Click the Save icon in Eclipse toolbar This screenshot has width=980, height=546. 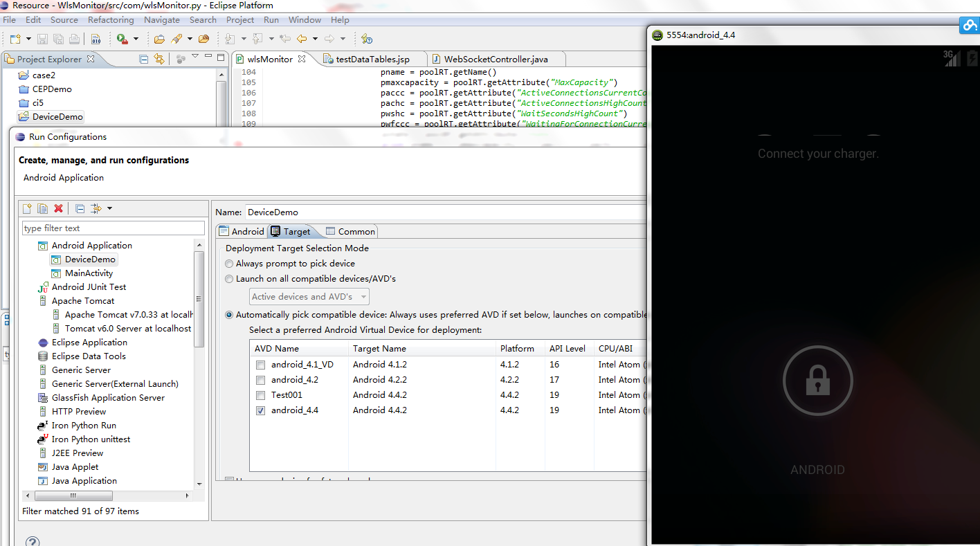pos(43,39)
